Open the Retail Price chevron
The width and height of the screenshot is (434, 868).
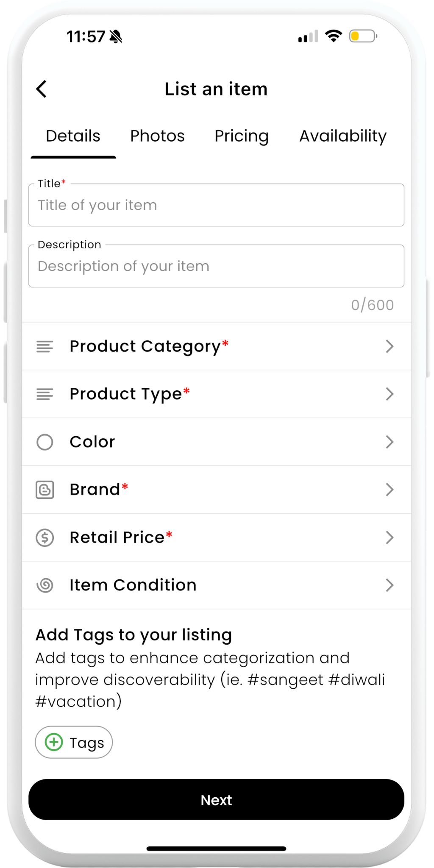(389, 538)
